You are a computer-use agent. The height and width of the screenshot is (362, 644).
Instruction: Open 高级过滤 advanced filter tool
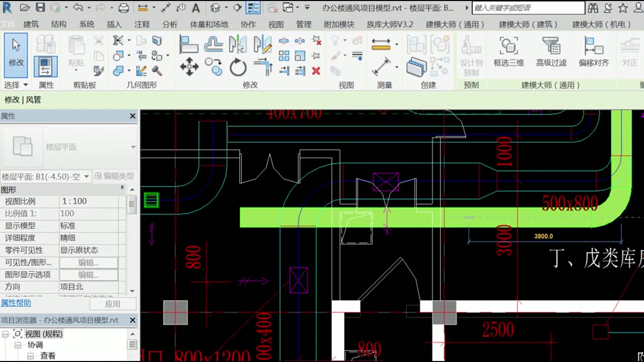pyautogui.click(x=551, y=52)
